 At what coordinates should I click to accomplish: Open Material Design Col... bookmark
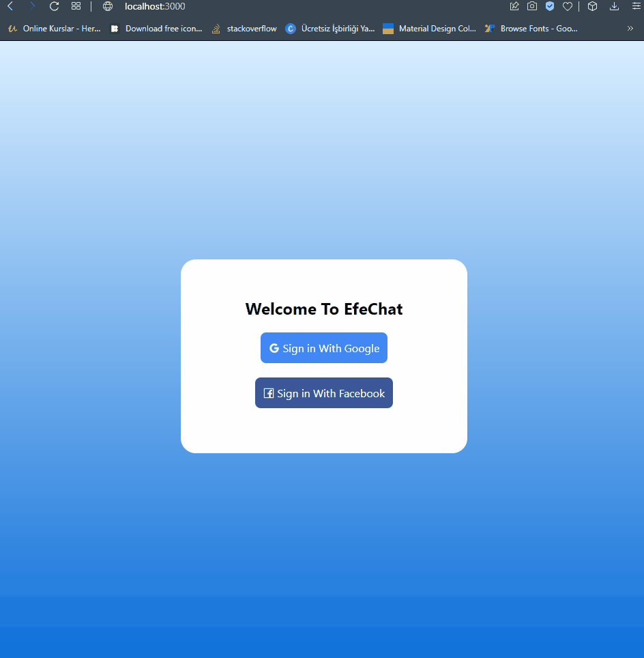(x=430, y=29)
